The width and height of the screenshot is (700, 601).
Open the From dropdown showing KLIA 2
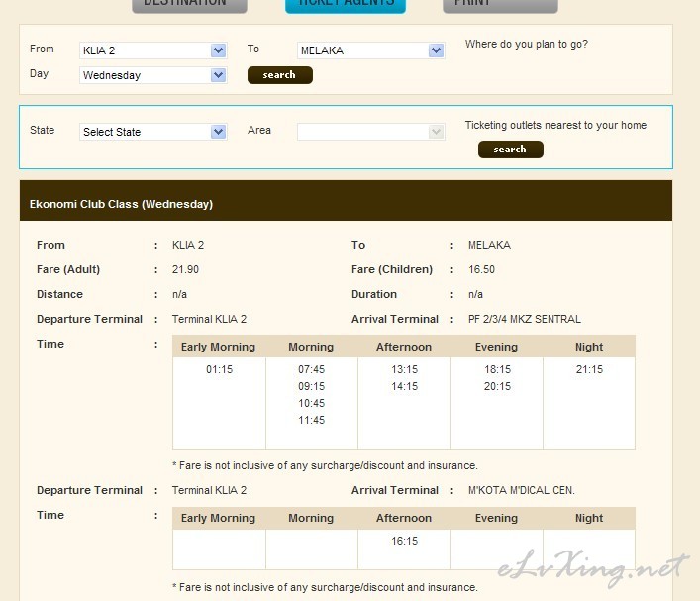[153, 50]
